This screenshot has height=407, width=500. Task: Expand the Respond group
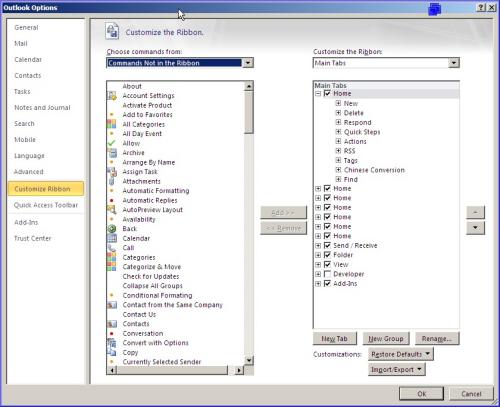338,122
